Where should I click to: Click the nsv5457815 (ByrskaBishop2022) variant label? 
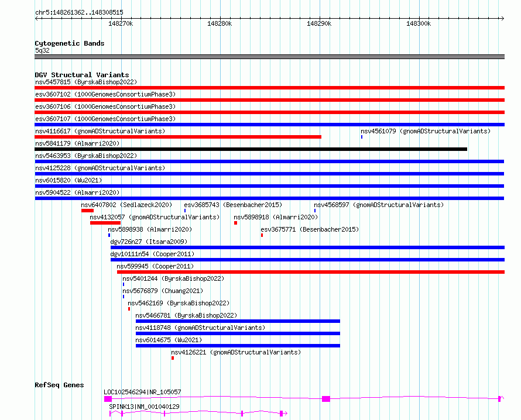pos(86,82)
